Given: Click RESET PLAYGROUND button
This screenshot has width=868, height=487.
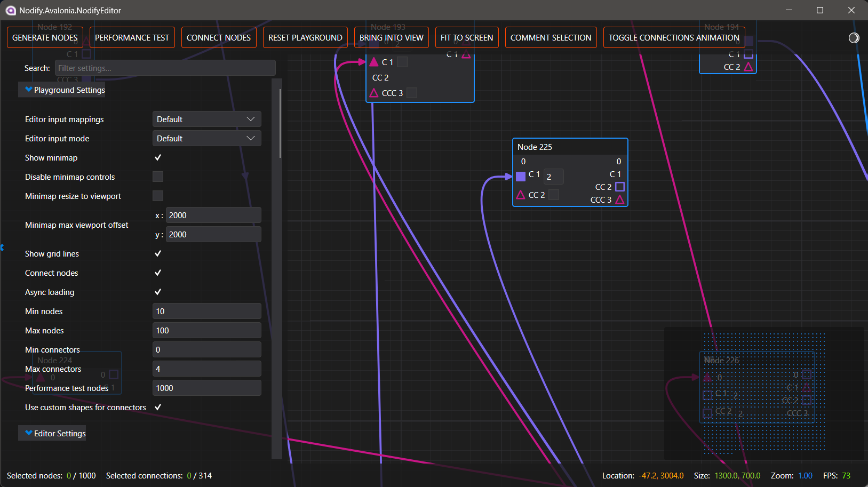Looking at the screenshot, I should (x=305, y=37).
